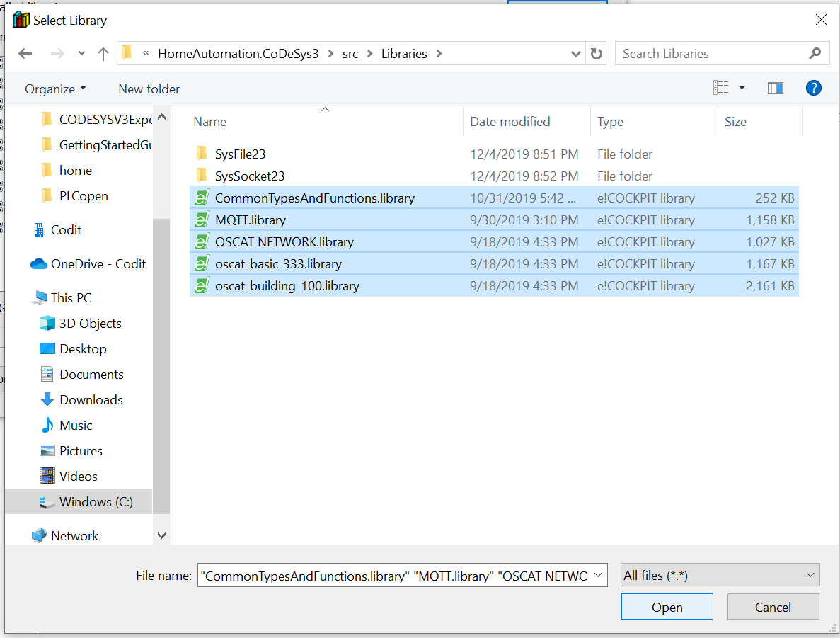The height and width of the screenshot is (638, 840).
Task: Open the PLCopen folder in tree
Action: click(75, 196)
